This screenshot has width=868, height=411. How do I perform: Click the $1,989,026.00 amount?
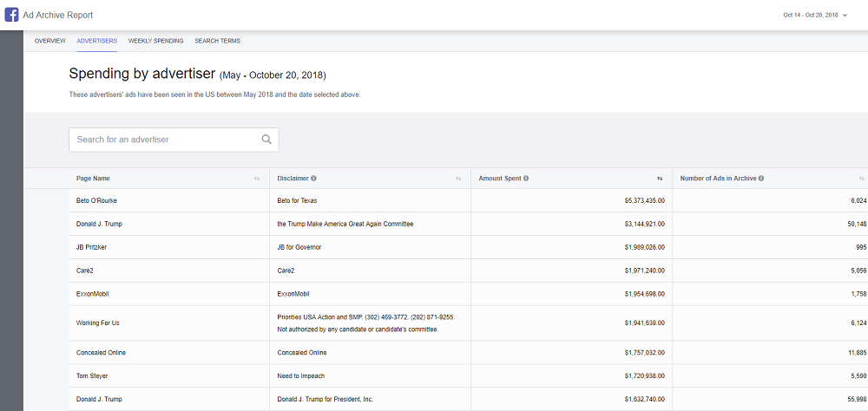644,247
